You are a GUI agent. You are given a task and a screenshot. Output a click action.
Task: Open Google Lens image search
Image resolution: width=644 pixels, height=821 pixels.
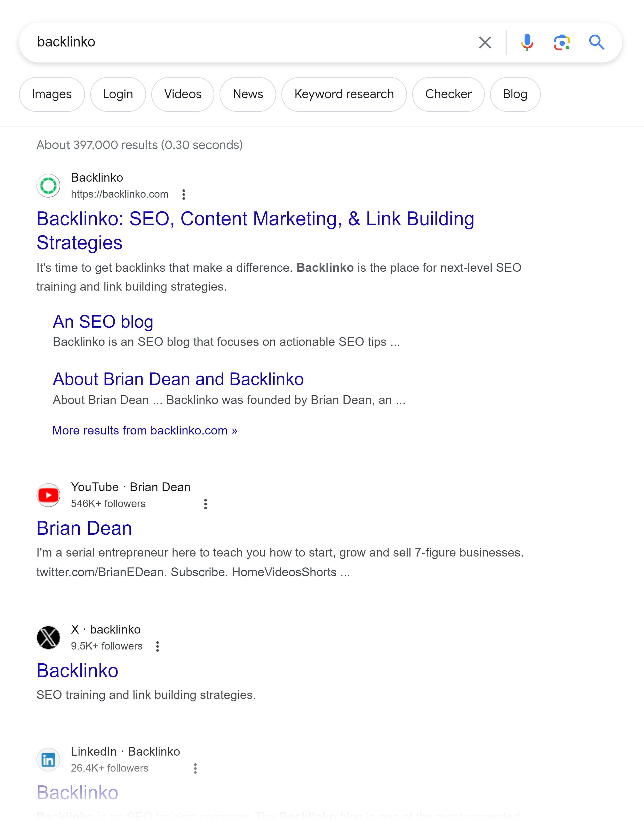point(562,42)
